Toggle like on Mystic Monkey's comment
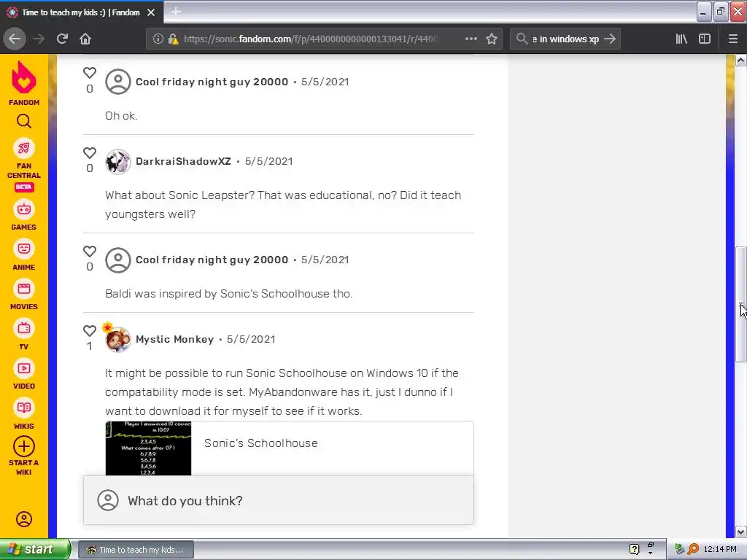This screenshot has width=747, height=560. point(90,331)
